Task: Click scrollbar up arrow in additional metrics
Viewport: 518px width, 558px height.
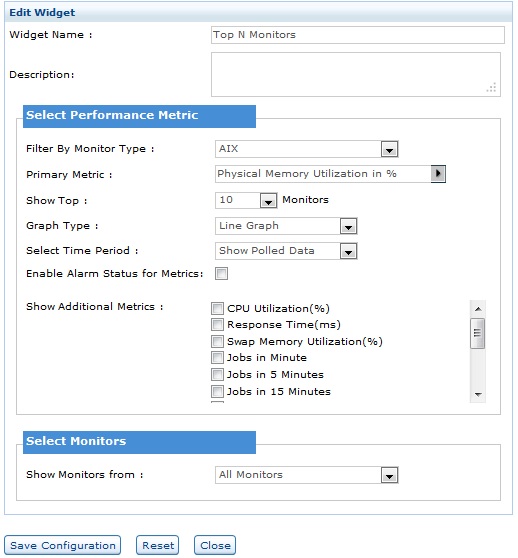Action: point(478,309)
